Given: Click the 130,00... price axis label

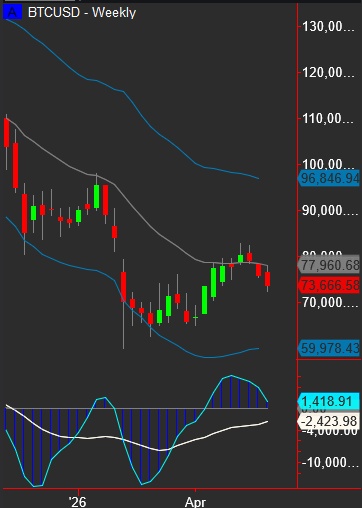Looking at the screenshot, I should click(x=328, y=26).
